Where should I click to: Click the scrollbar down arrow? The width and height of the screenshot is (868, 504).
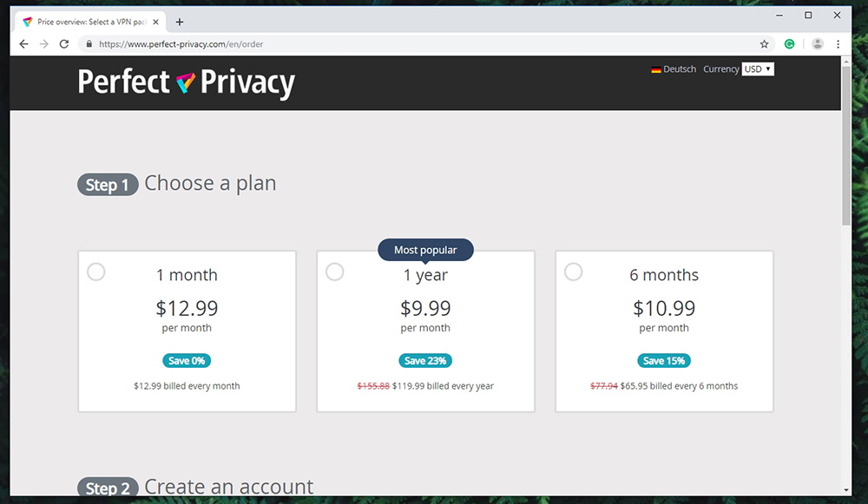[x=845, y=489]
